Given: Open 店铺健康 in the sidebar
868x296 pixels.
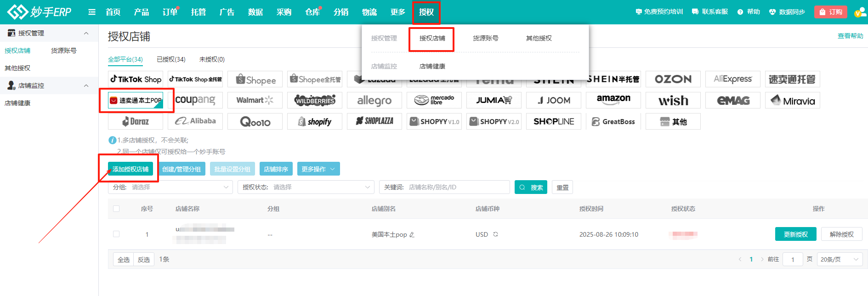Looking at the screenshot, I should [x=17, y=103].
